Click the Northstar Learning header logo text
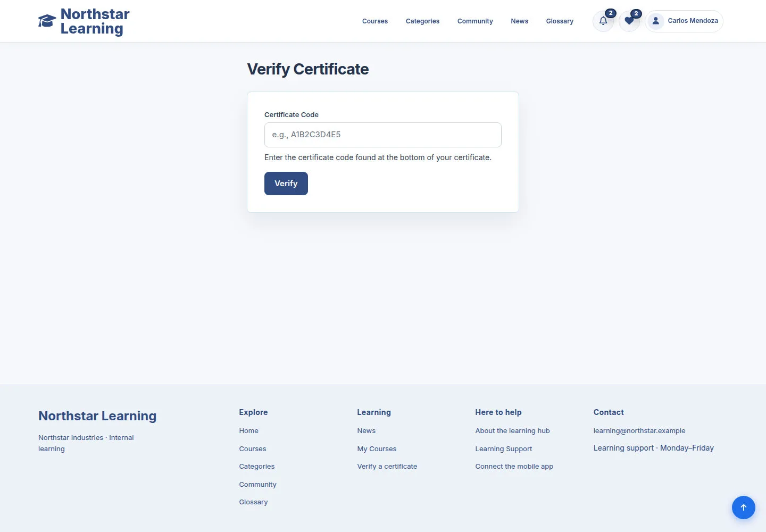The height and width of the screenshot is (532, 766). (95, 21)
